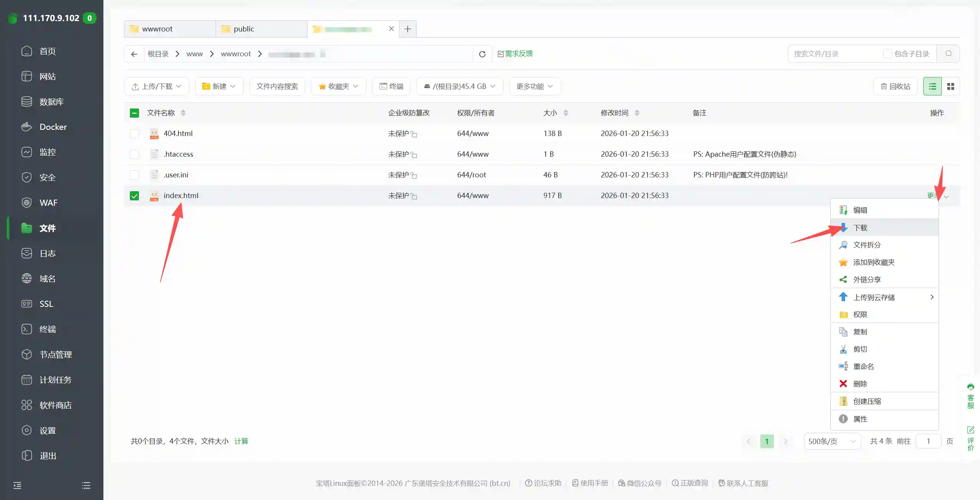Switch to the public tab

pos(261,29)
